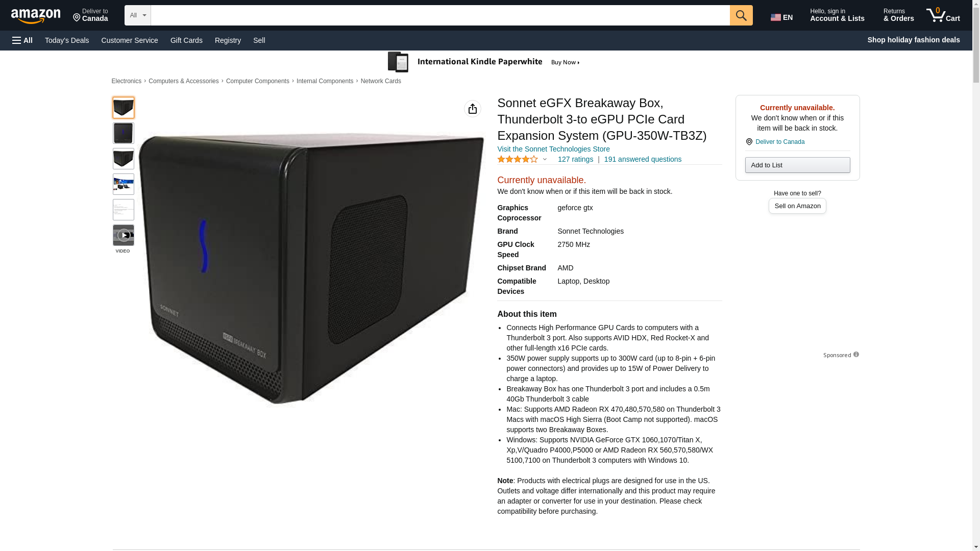Expand the ratings breakdown chevron

(x=545, y=159)
